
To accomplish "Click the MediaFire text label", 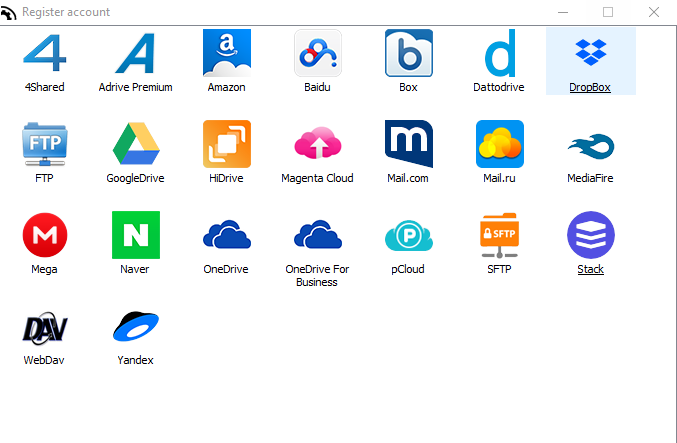I will tap(590, 178).
